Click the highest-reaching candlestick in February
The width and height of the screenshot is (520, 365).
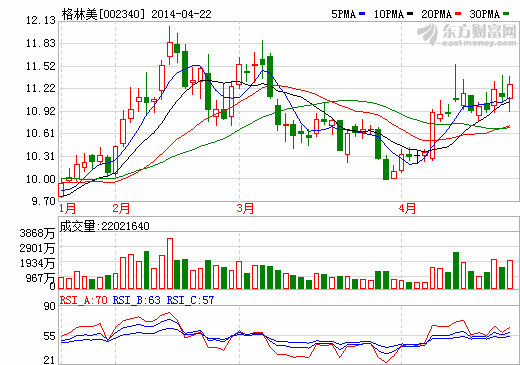170,46
